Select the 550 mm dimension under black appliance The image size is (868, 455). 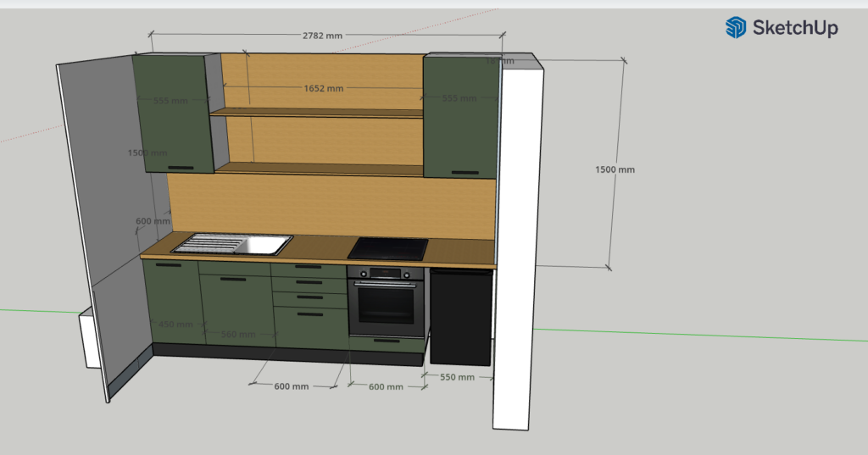pos(458,377)
